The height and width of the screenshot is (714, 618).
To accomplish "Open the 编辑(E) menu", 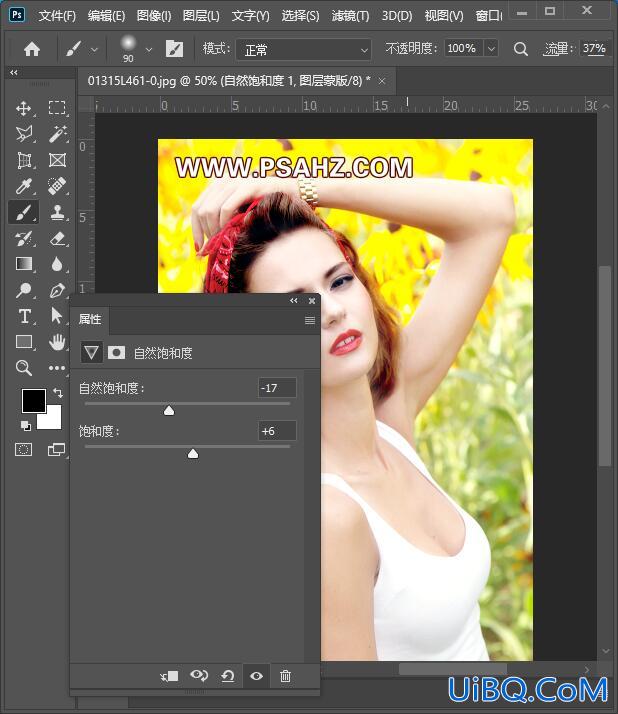I will 106,16.
